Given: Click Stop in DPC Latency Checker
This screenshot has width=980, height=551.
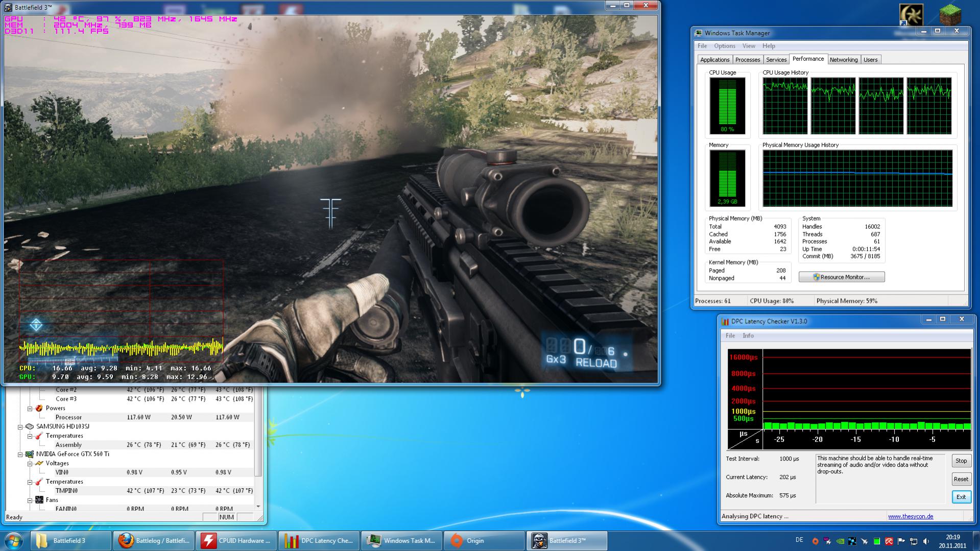Looking at the screenshot, I should point(961,461).
